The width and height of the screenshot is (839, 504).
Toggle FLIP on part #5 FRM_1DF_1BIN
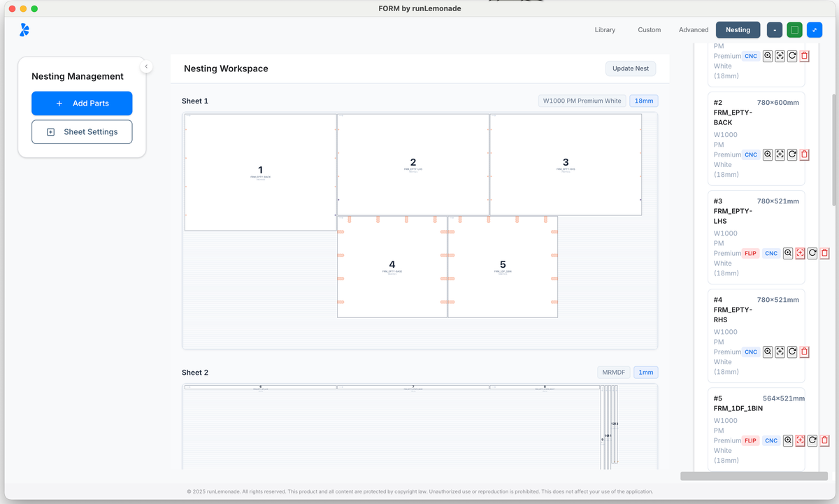pyautogui.click(x=750, y=440)
